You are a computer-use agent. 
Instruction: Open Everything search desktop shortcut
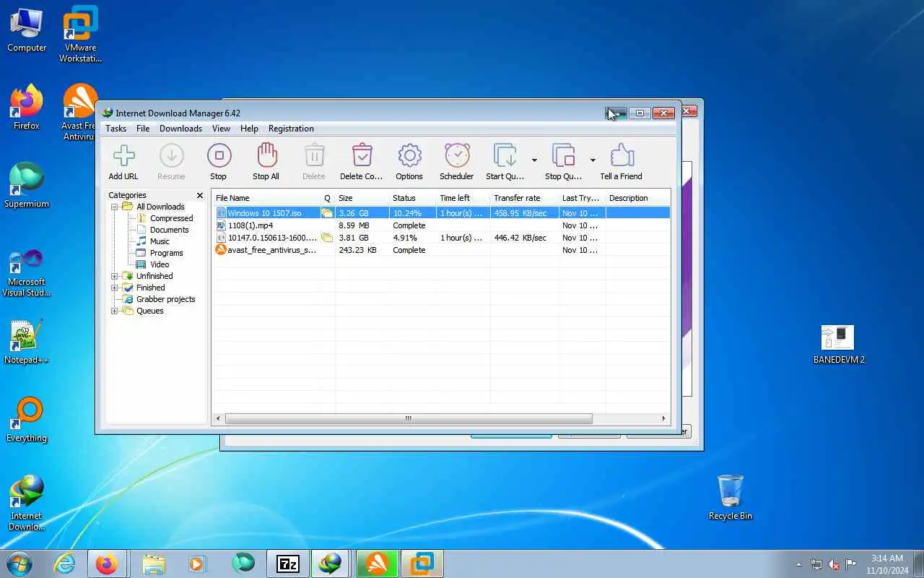pyautogui.click(x=27, y=419)
